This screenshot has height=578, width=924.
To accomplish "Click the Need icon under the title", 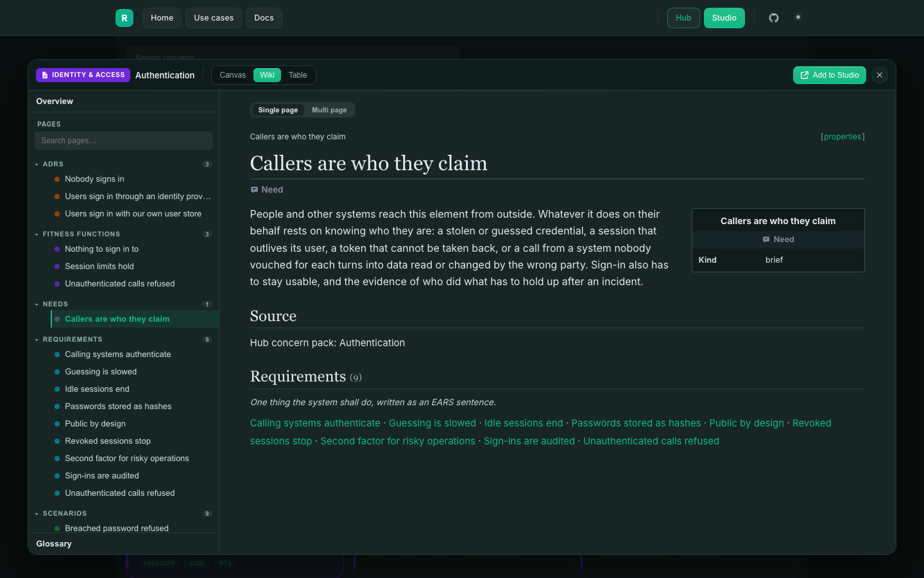I will click(254, 190).
